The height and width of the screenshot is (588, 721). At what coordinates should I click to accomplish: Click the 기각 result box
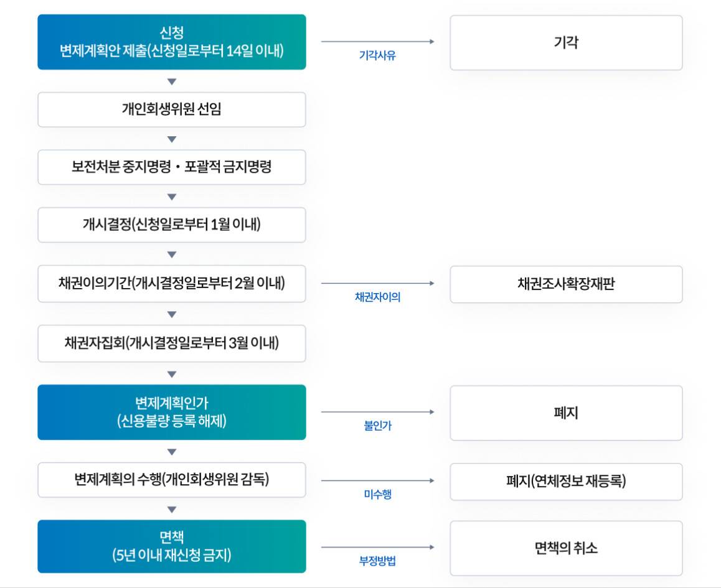(566, 42)
